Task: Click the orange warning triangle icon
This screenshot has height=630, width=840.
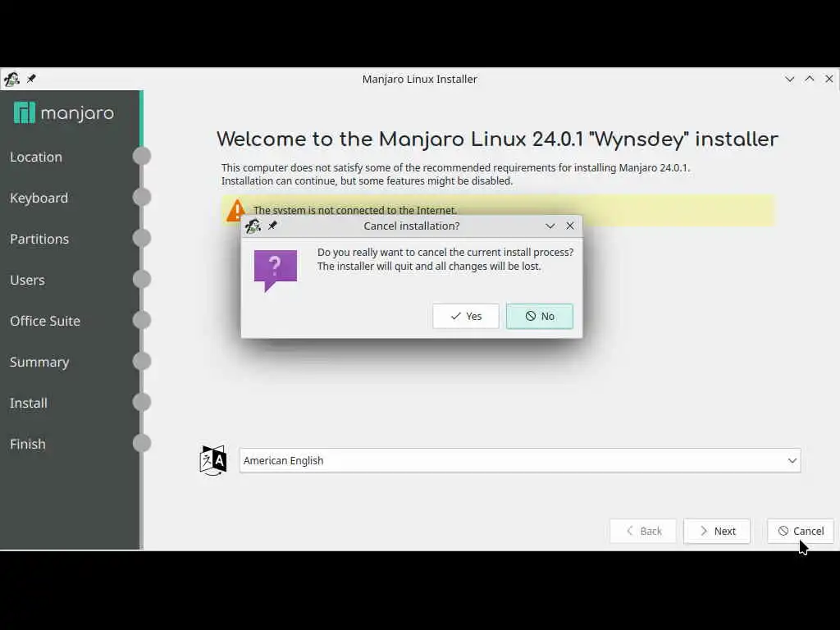Action: pyautogui.click(x=235, y=210)
